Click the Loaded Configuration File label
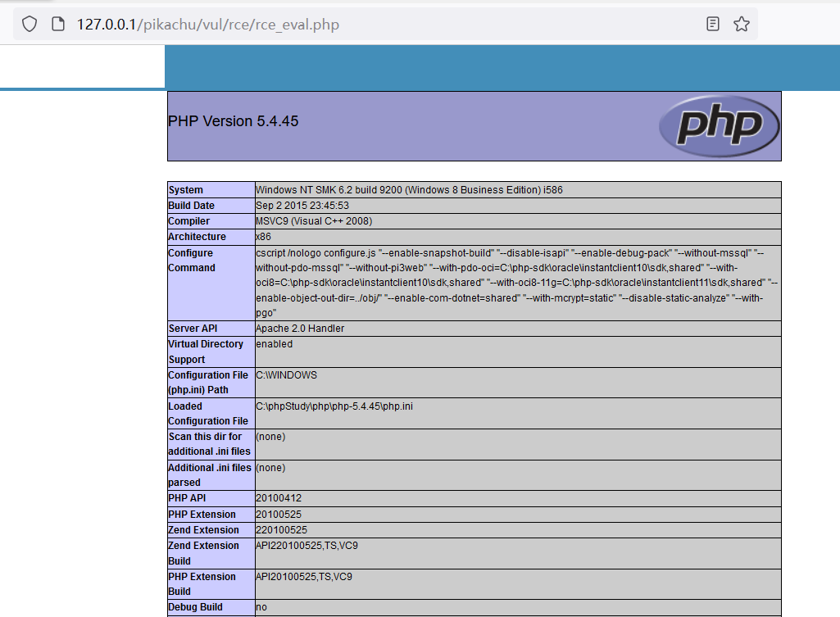 click(208, 414)
